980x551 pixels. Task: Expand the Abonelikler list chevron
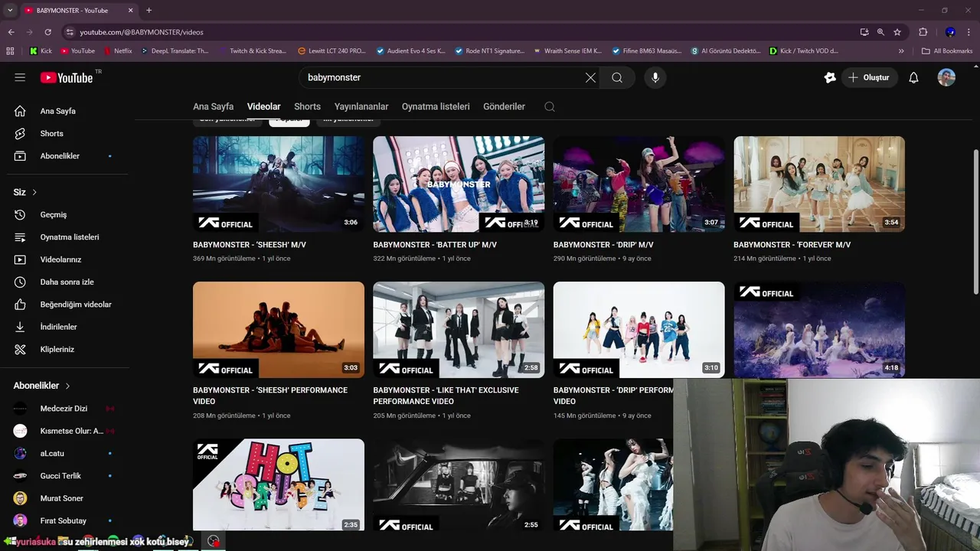click(67, 386)
